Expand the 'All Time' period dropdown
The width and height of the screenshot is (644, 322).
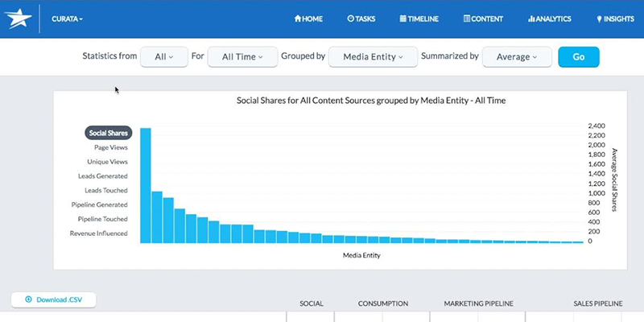(242, 57)
